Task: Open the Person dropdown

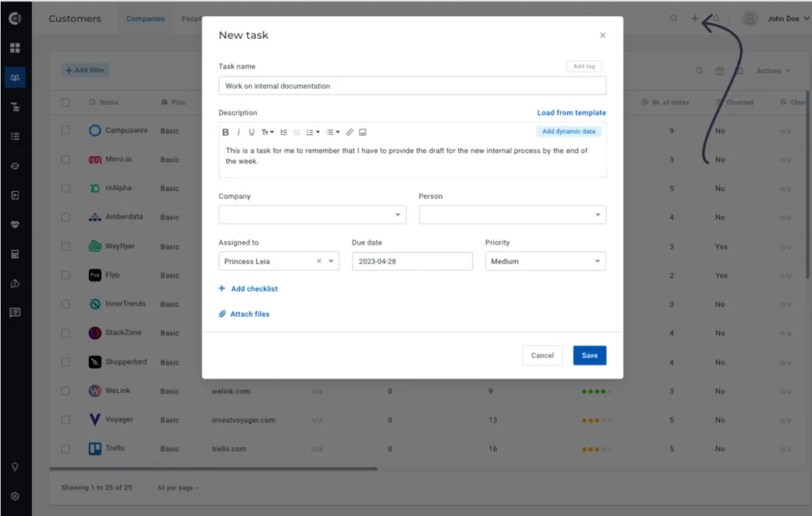Action: point(512,215)
